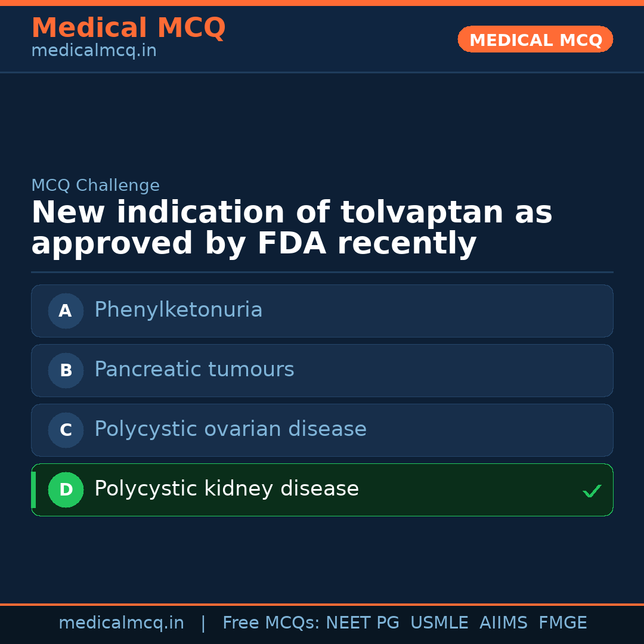Click the MCQ Challenge label
Screen dimensions: 644x644
point(95,185)
